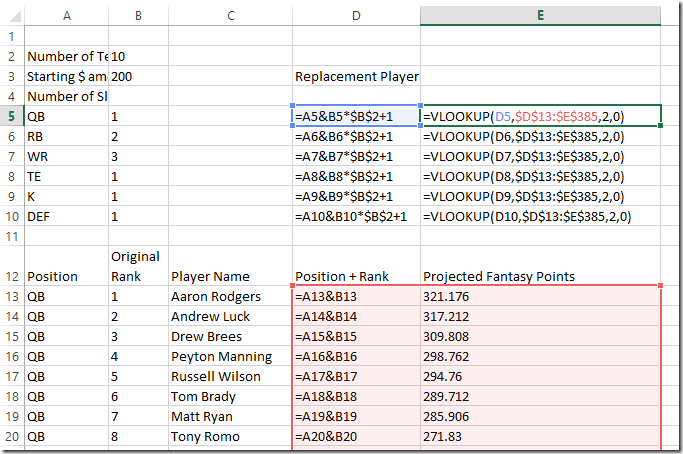Click the 309.808 points cell
This screenshot has width=683, height=454.
(x=541, y=336)
